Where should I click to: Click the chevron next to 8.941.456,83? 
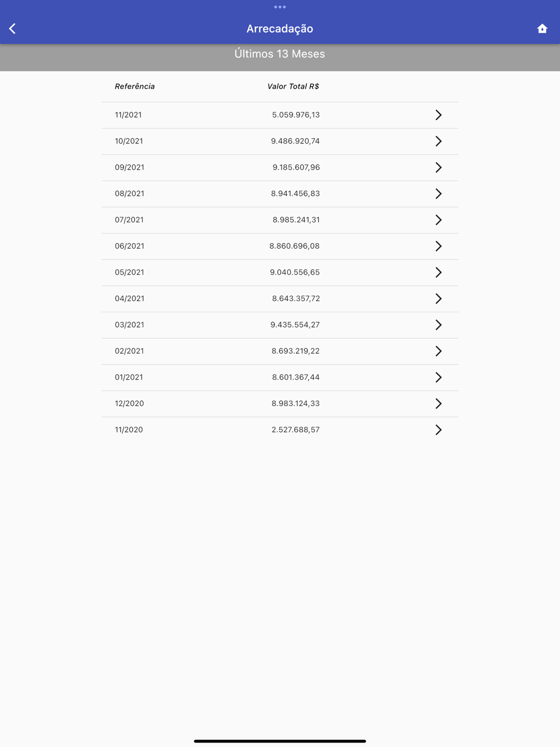(438, 194)
